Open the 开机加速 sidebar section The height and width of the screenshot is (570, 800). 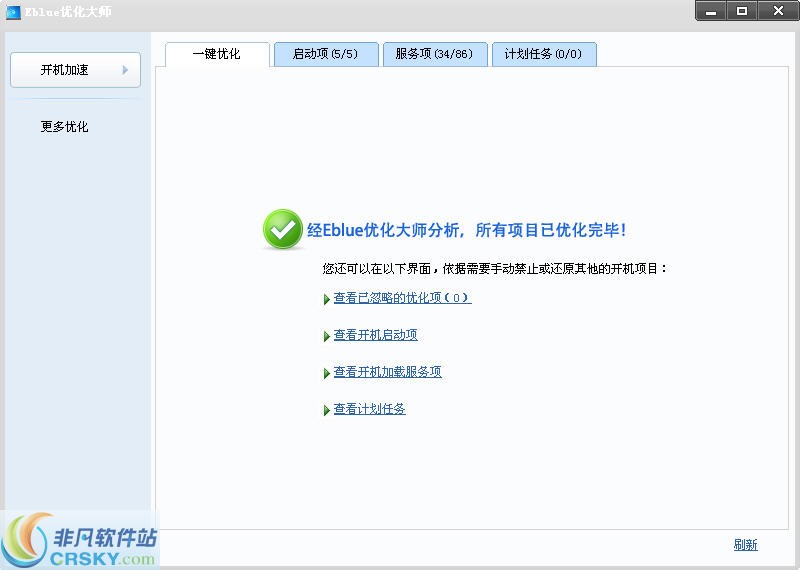click(x=75, y=70)
